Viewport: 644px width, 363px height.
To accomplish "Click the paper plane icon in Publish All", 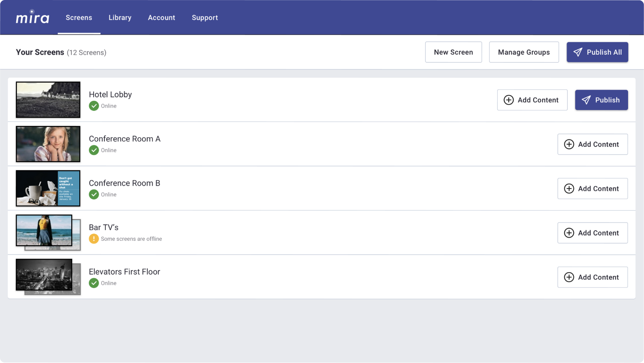I will tap(578, 52).
